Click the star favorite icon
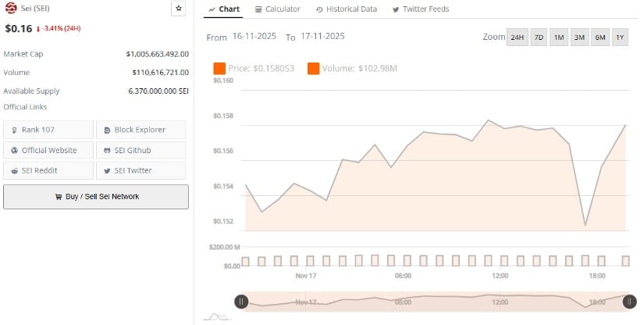The image size is (644, 325). pos(179,9)
